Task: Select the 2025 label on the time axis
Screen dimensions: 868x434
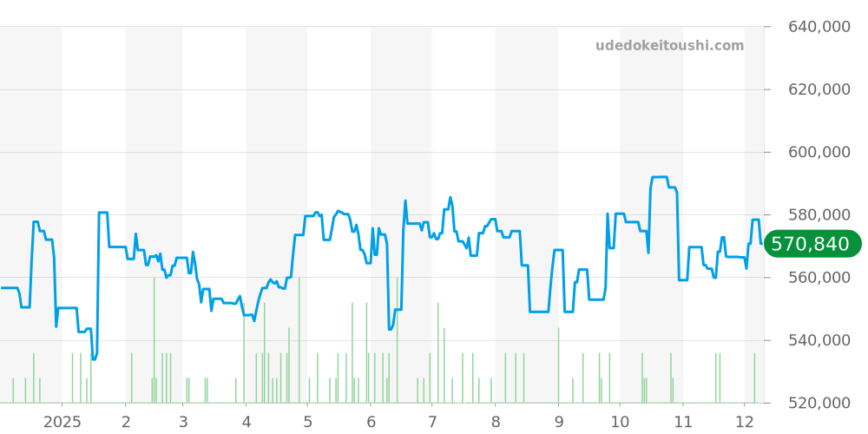Action: (62, 423)
